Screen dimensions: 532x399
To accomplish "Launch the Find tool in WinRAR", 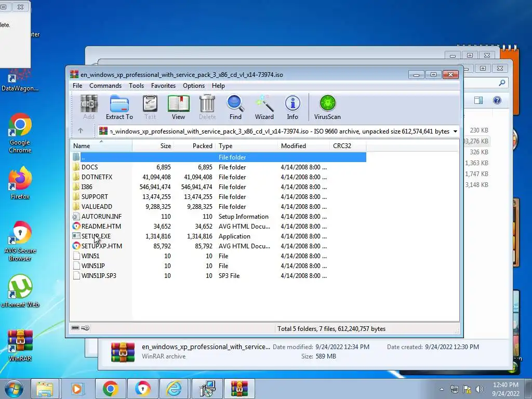I will pyautogui.click(x=235, y=107).
